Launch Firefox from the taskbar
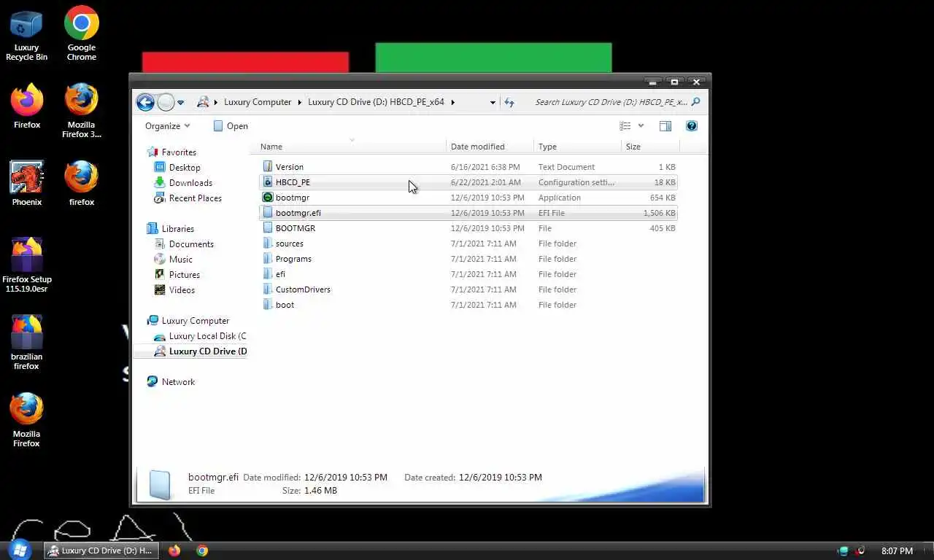This screenshot has width=934, height=560. point(174,551)
